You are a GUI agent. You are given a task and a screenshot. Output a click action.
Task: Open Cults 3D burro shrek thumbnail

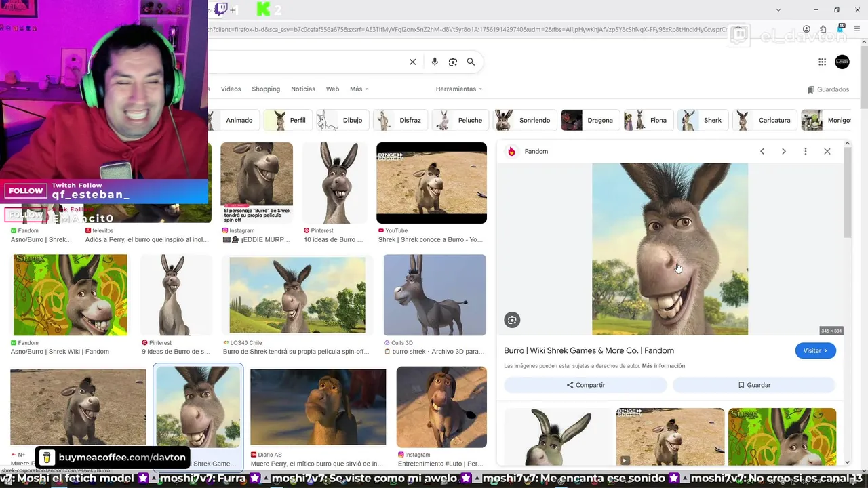(x=435, y=295)
